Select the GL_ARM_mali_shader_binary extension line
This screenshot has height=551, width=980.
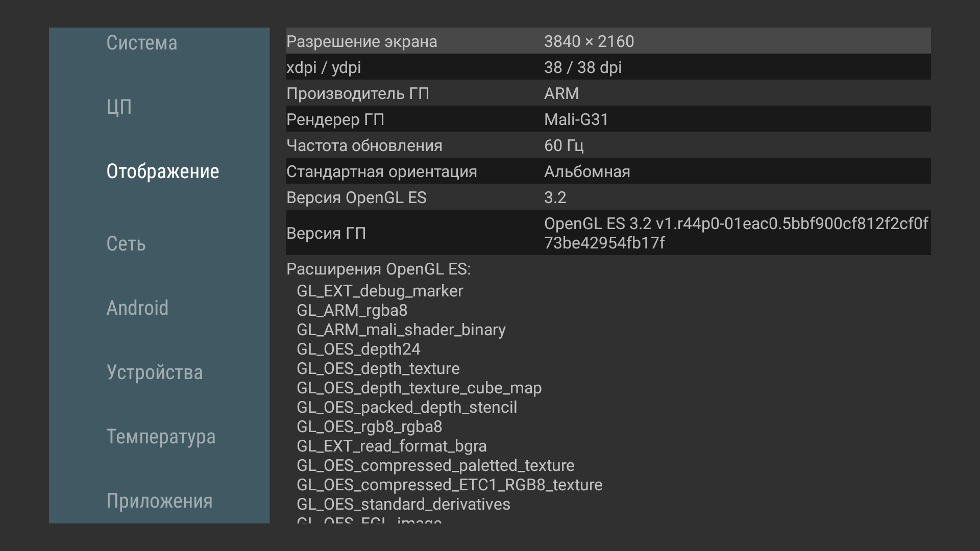401,330
